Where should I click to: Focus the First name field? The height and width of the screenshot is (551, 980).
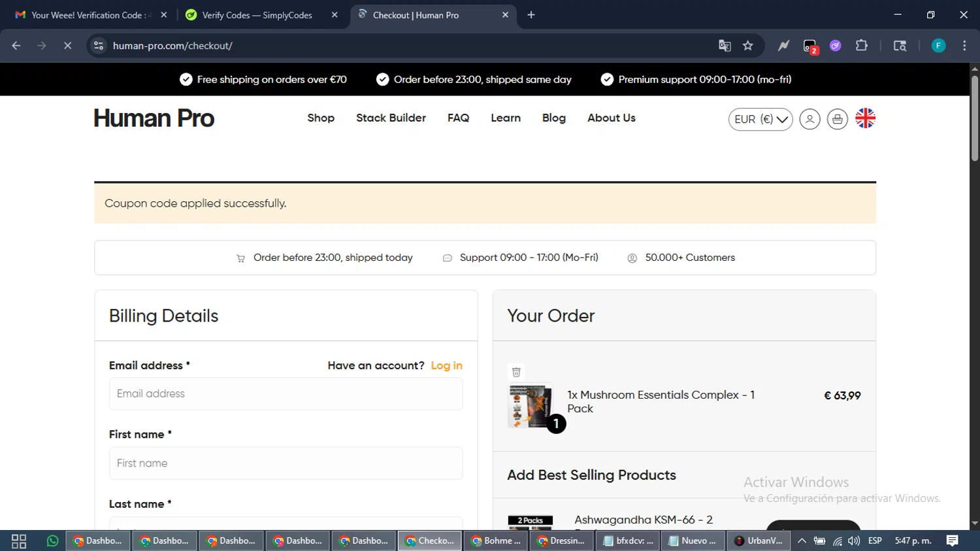(x=286, y=463)
